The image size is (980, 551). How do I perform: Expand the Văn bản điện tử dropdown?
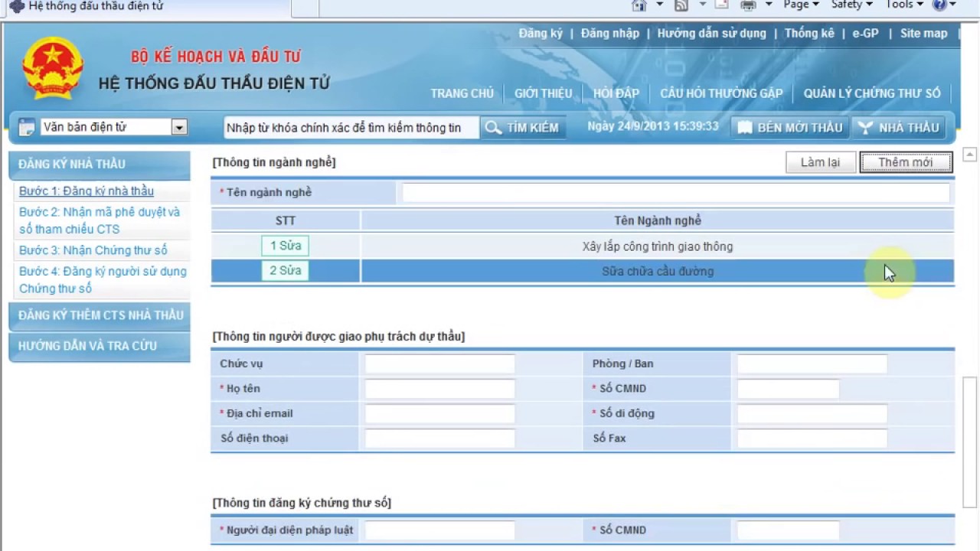[x=179, y=127]
